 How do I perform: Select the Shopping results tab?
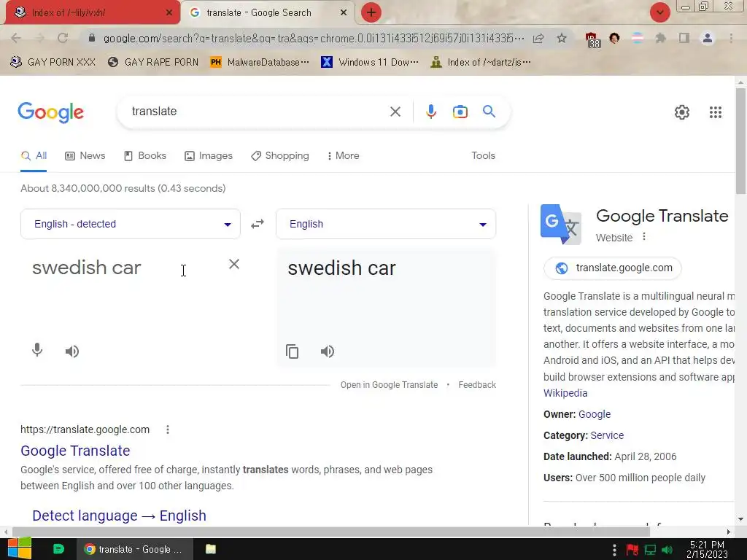click(x=279, y=156)
